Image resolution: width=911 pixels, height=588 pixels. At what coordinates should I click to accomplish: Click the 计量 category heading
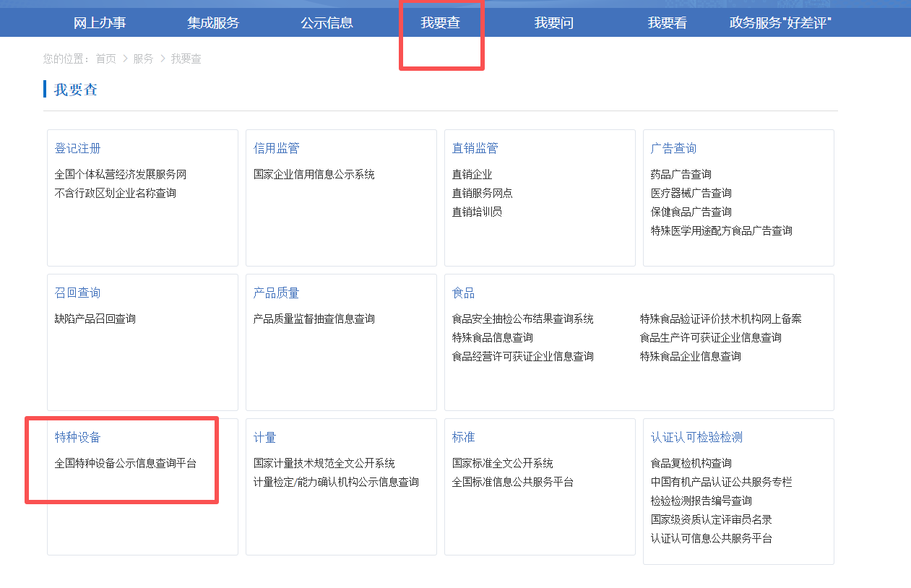pyautogui.click(x=265, y=437)
